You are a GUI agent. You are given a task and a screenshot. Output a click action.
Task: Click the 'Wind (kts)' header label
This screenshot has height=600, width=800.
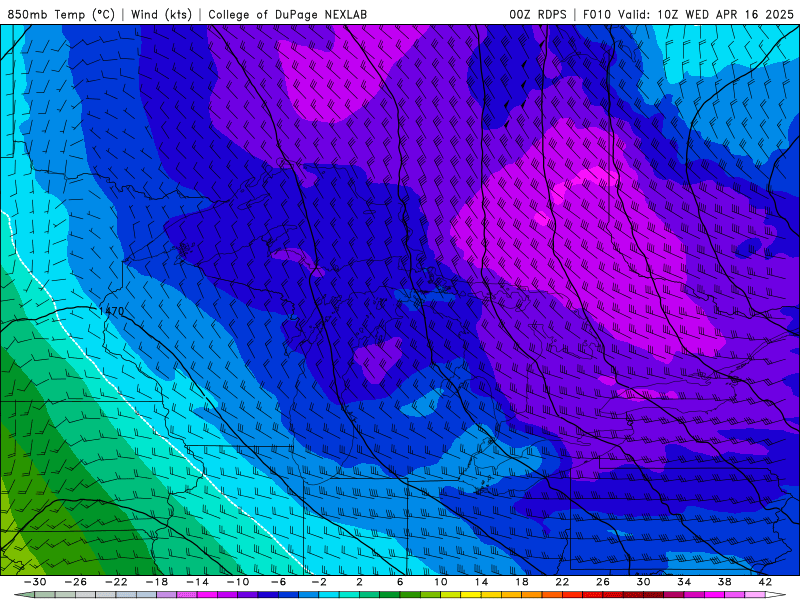pyautogui.click(x=161, y=14)
